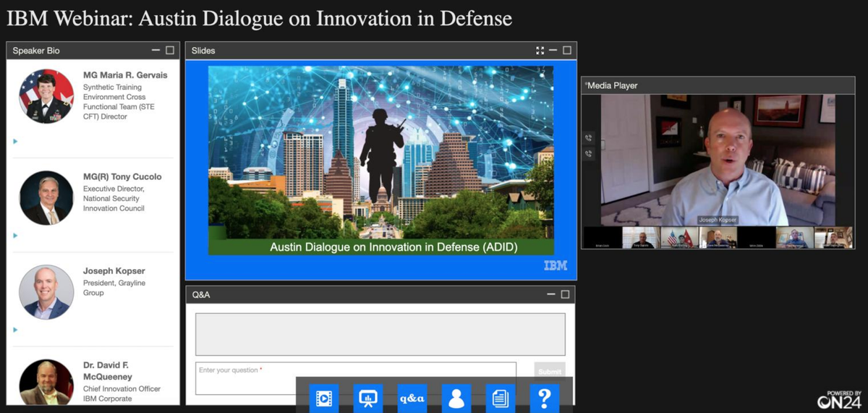The width and height of the screenshot is (868, 413).
Task: Click Synthetic Training Environment title text
Action: (119, 102)
